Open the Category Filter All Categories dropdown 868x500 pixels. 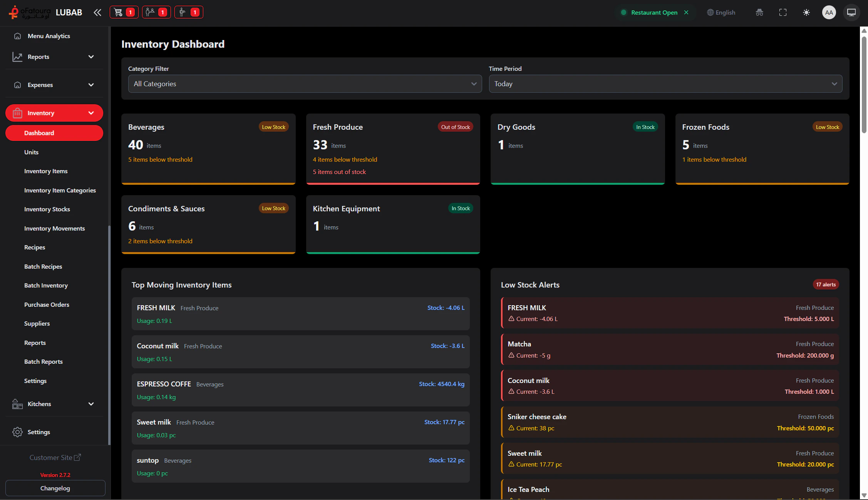click(x=305, y=84)
